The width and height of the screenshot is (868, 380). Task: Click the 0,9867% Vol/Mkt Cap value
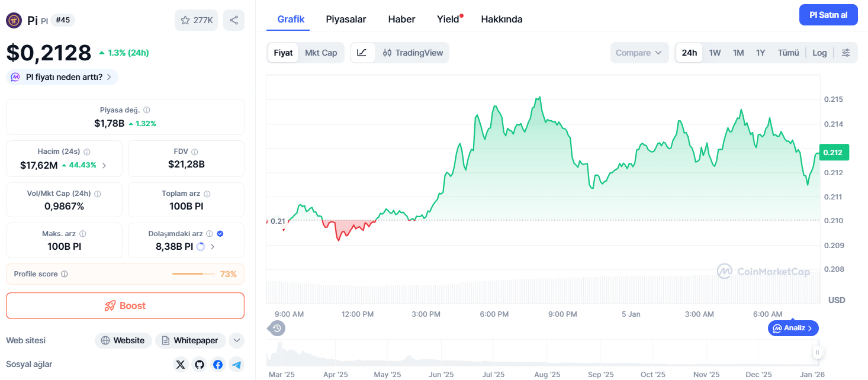(64, 206)
